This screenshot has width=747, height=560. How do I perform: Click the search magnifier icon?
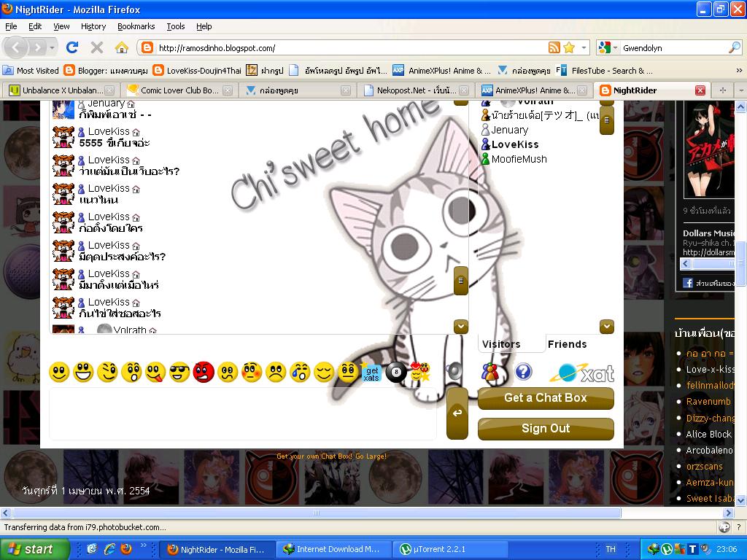(x=734, y=47)
